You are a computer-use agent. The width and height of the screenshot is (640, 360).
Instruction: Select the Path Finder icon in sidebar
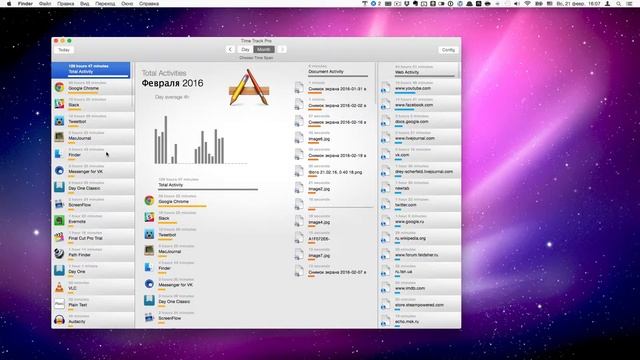[60, 254]
